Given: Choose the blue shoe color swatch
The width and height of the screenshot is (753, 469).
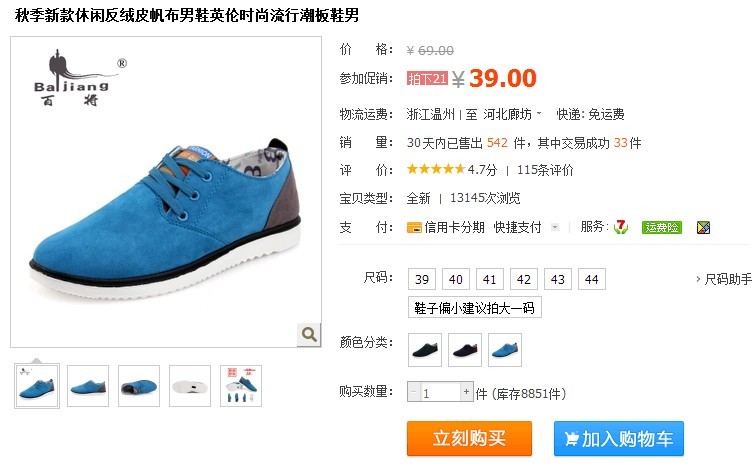Looking at the screenshot, I should click(x=505, y=350).
